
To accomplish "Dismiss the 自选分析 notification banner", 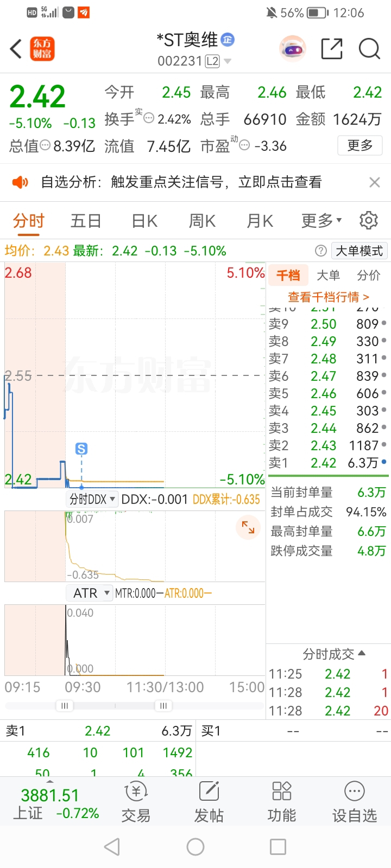I will click(x=374, y=182).
